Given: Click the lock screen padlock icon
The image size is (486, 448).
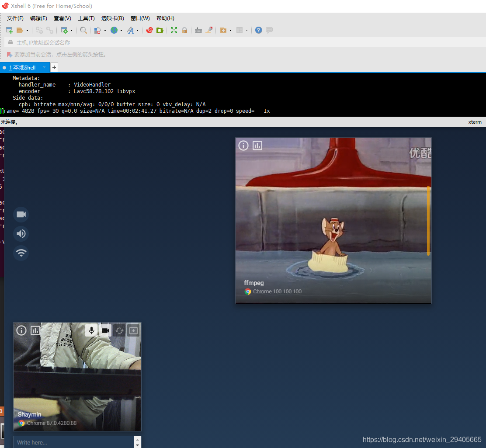Looking at the screenshot, I should (x=184, y=30).
